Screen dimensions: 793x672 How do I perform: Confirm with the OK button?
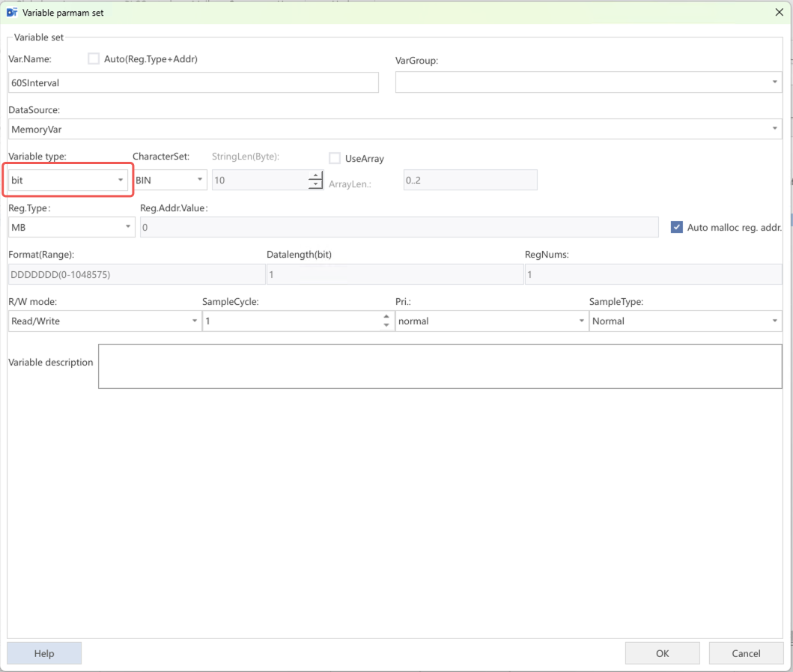click(x=662, y=653)
